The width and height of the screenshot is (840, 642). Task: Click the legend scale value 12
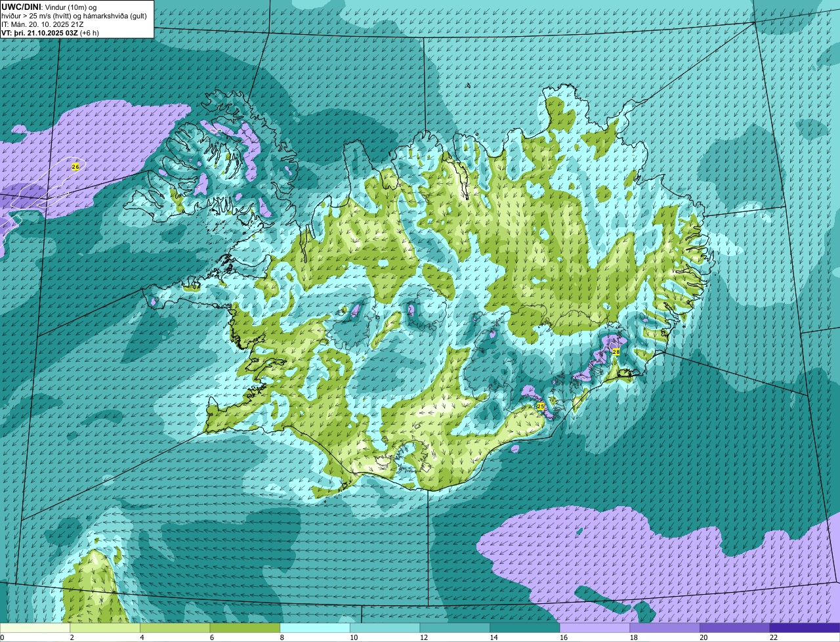click(423, 637)
